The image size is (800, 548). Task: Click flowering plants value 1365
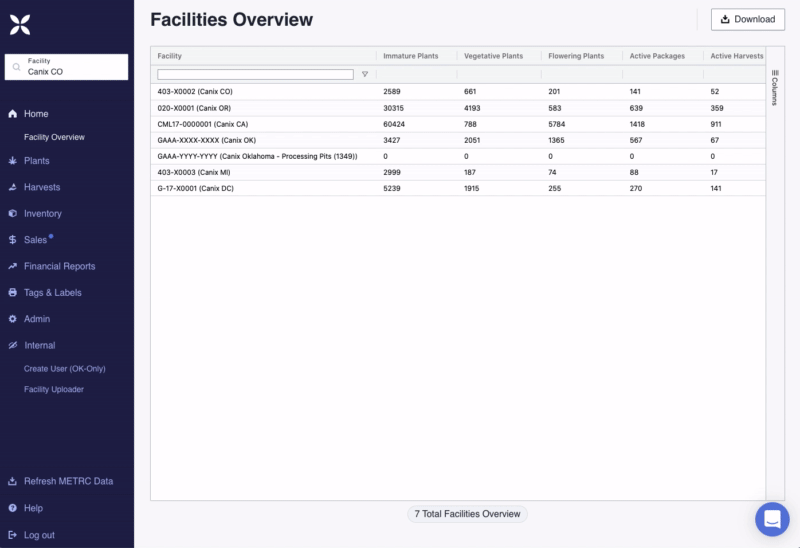[x=557, y=140]
